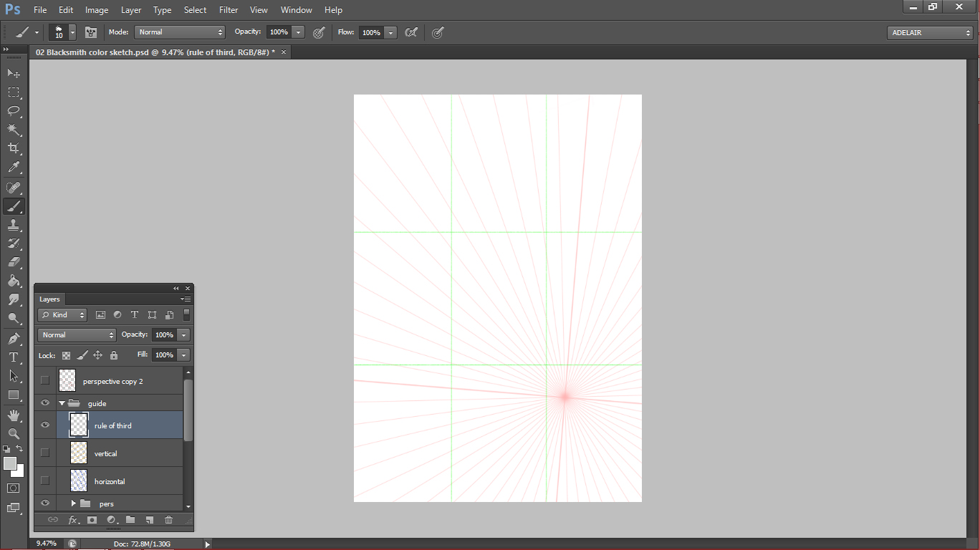The image size is (980, 550).
Task: Show the vertical layer
Action: pyautogui.click(x=45, y=453)
